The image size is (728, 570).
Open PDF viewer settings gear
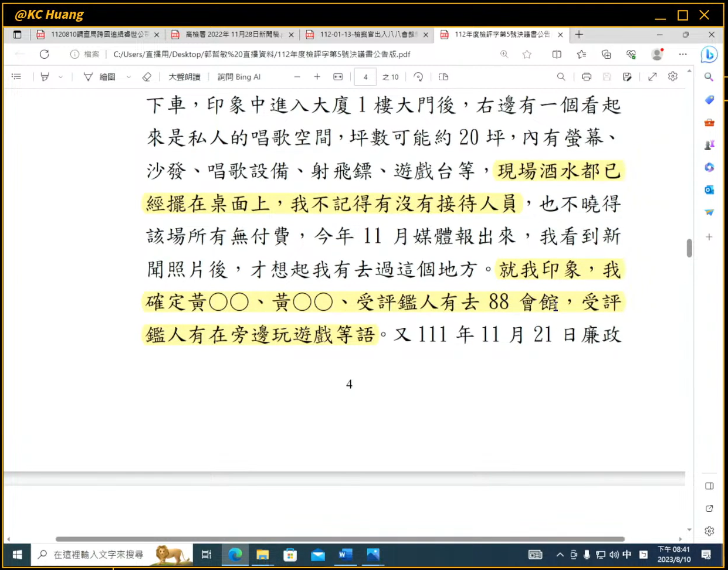[x=673, y=77]
